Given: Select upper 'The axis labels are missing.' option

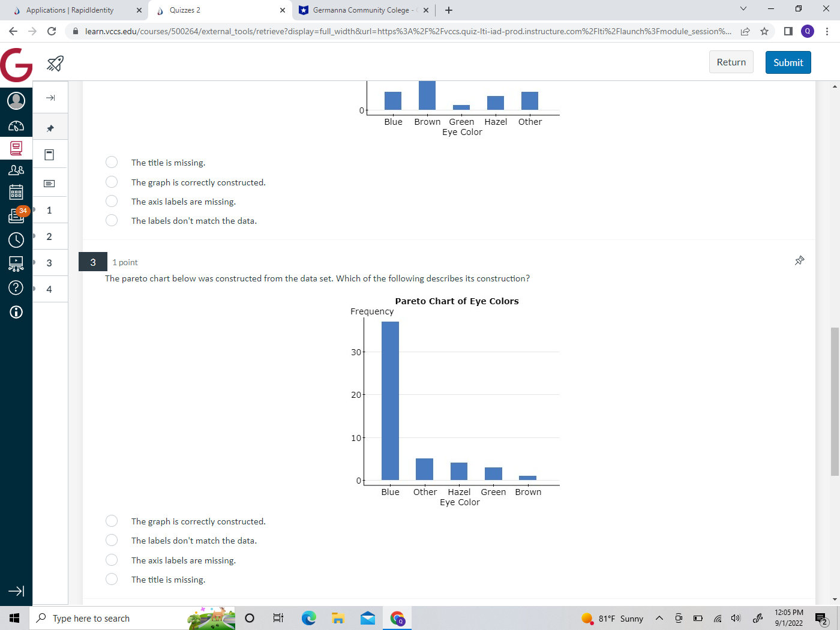Looking at the screenshot, I should (x=112, y=201).
